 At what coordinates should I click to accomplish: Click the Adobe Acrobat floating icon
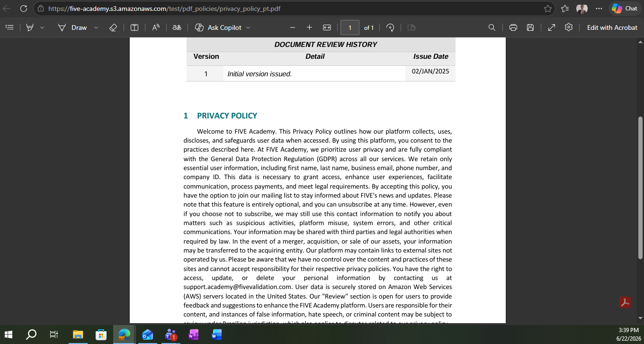pos(625,302)
